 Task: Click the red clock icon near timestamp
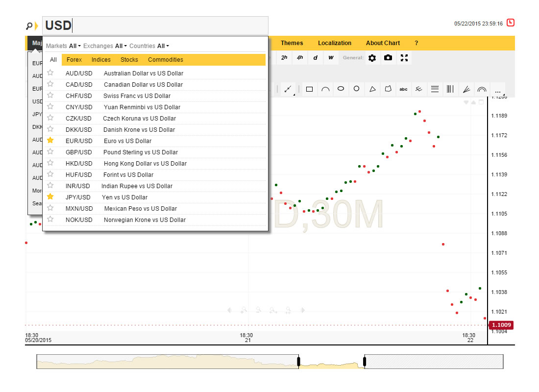point(511,23)
